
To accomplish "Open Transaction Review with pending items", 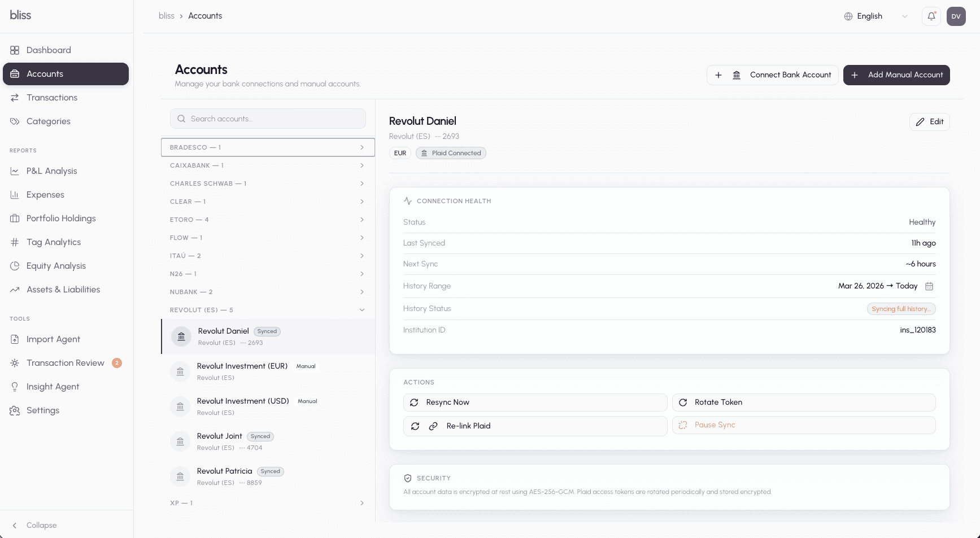I will coord(66,363).
